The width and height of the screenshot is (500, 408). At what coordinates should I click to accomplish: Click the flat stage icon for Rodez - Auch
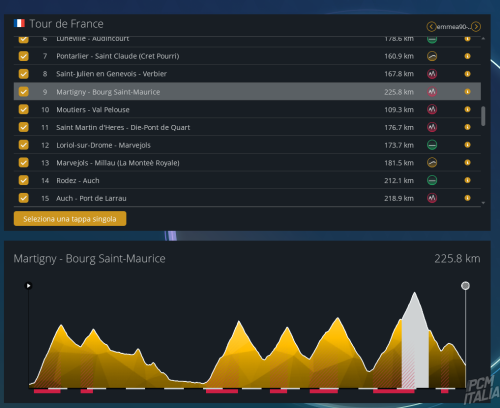pyautogui.click(x=432, y=180)
